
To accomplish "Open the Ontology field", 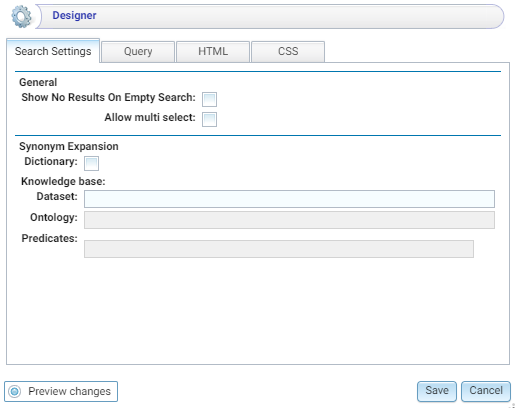I will click(x=289, y=220).
